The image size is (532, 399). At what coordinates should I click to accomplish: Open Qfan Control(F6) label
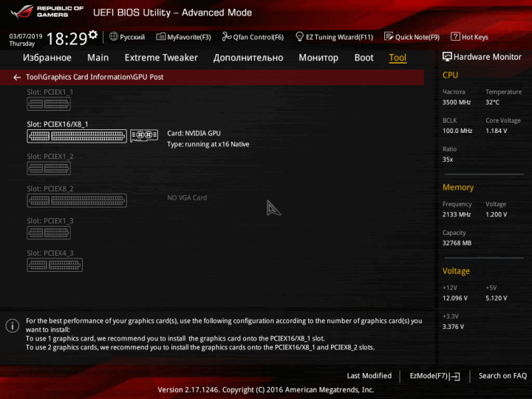(258, 37)
